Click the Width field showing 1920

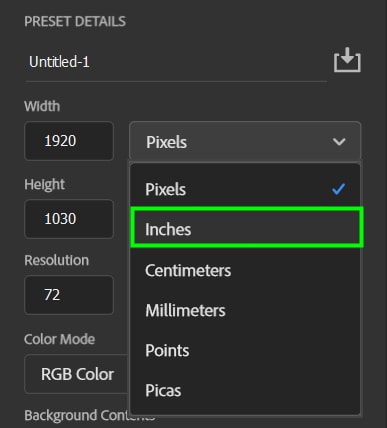[69, 141]
